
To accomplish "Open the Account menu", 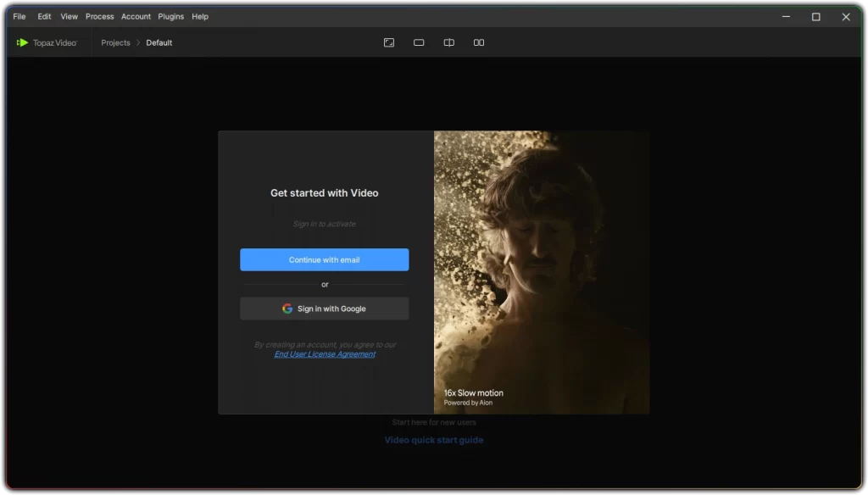I will point(136,16).
